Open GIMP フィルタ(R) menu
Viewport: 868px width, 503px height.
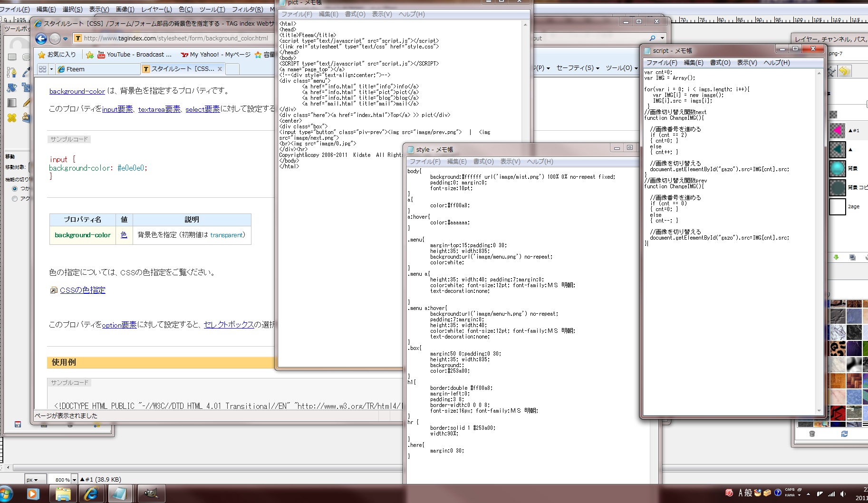click(247, 9)
